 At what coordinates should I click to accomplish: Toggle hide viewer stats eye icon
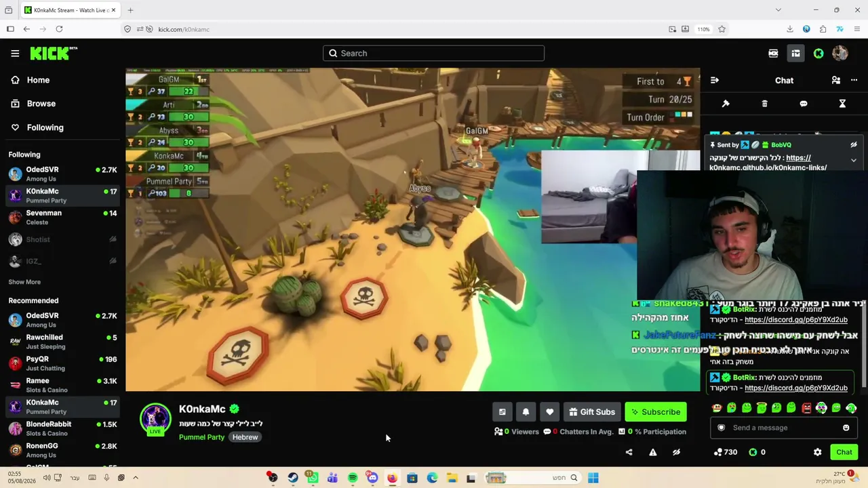676,452
